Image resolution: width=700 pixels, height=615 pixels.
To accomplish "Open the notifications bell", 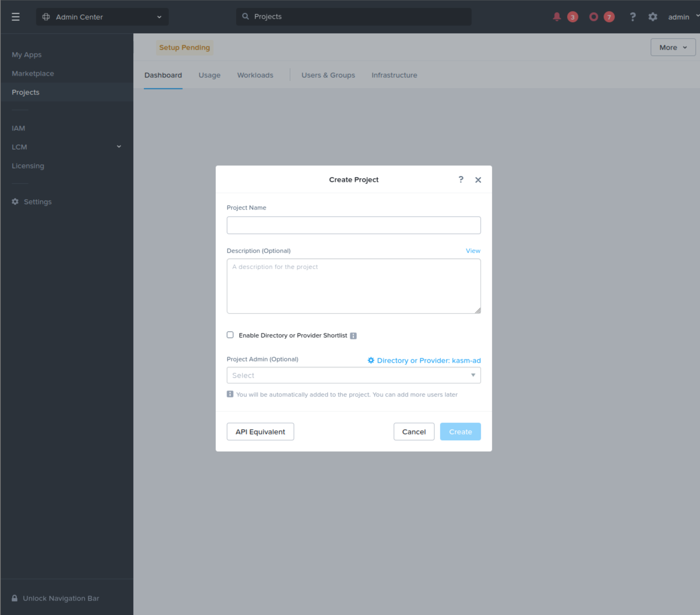I will point(557,17).
